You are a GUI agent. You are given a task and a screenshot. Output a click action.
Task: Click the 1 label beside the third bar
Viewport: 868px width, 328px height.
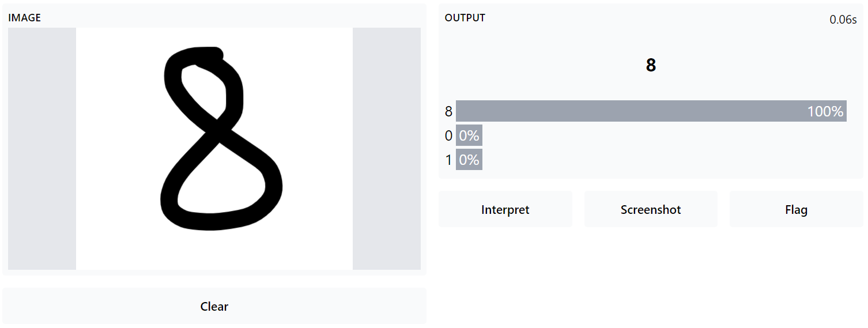[x=448, y=160]
